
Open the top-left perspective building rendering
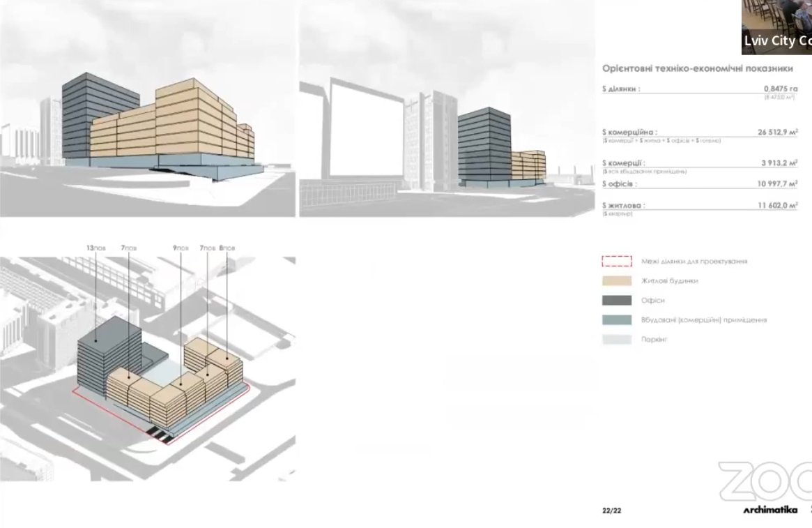[x=147, y=109]
